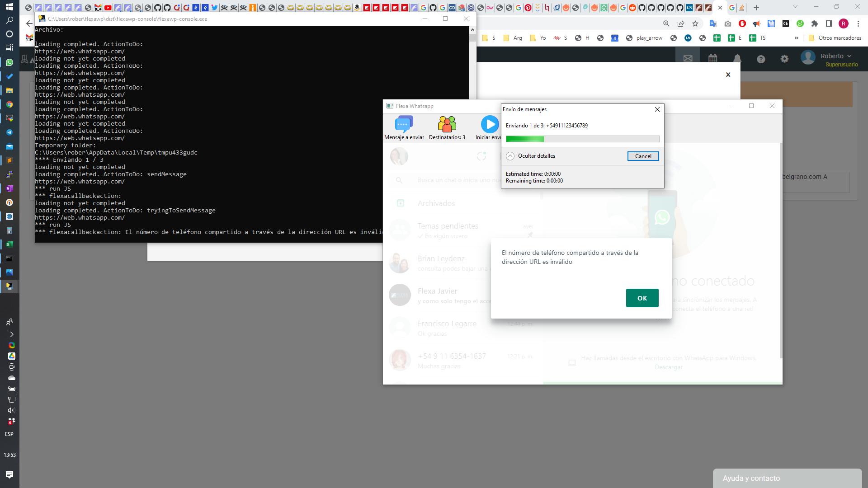Screen dimensions: 868x488
Task: Open the Google Translate extension icon
Action: pos(713,23)
